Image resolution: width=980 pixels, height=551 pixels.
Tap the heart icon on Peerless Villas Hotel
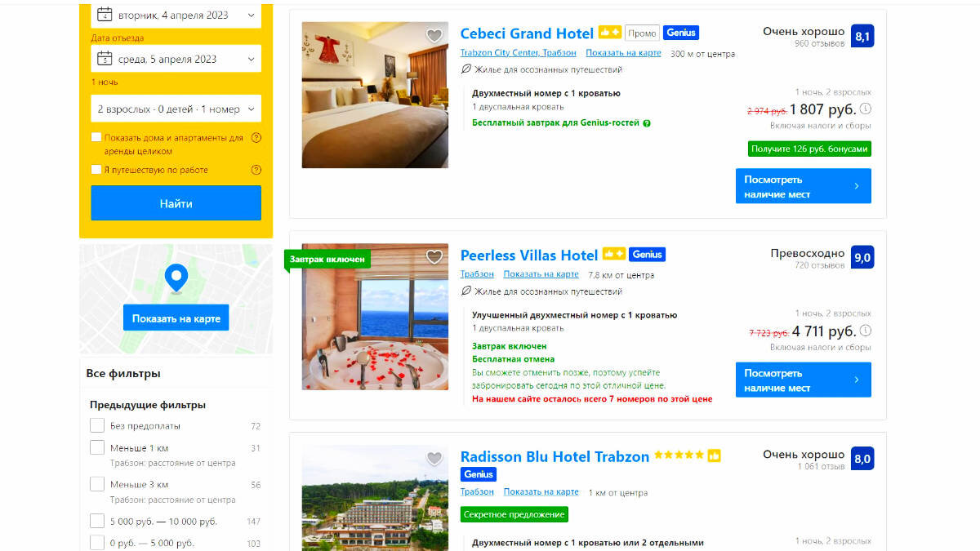pos(434,257)
